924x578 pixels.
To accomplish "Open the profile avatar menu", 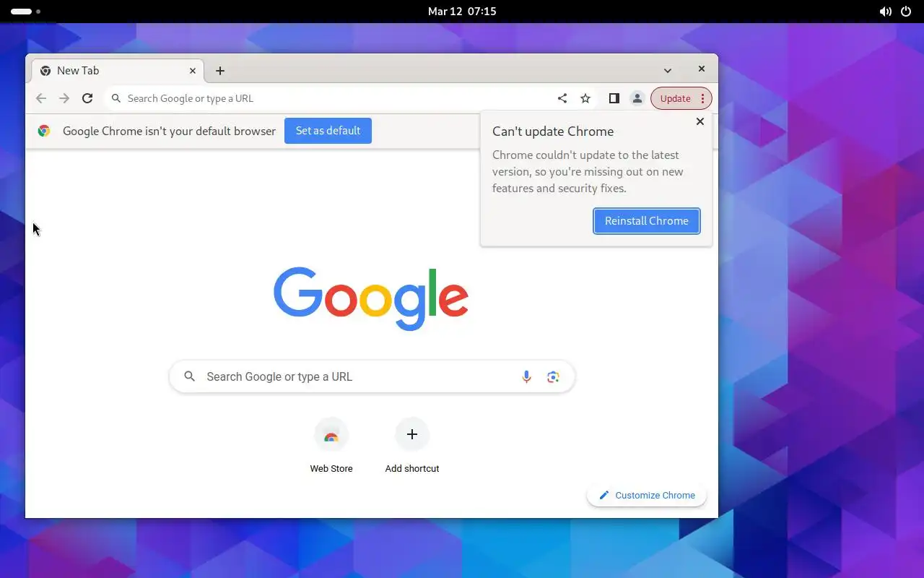I will pyautogui.click(x=637, y=98).
